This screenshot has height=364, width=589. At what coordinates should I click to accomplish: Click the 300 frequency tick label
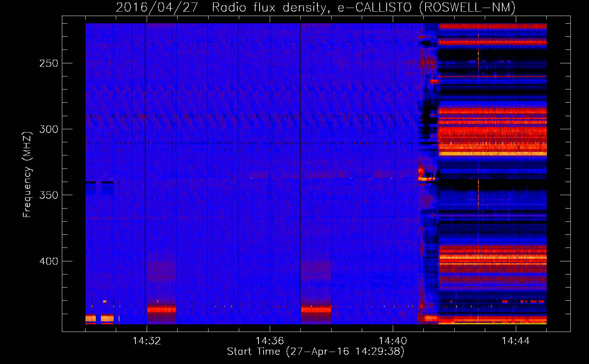tap(49, 129)
